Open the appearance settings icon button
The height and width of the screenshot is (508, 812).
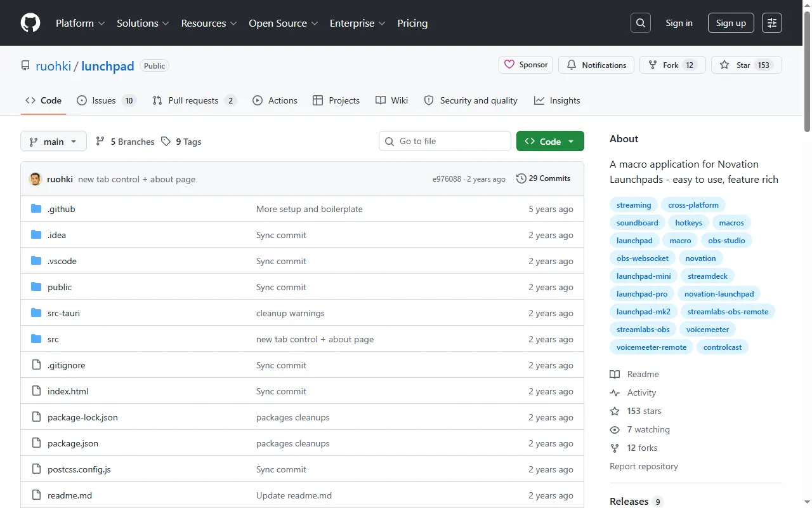(772, 23)
